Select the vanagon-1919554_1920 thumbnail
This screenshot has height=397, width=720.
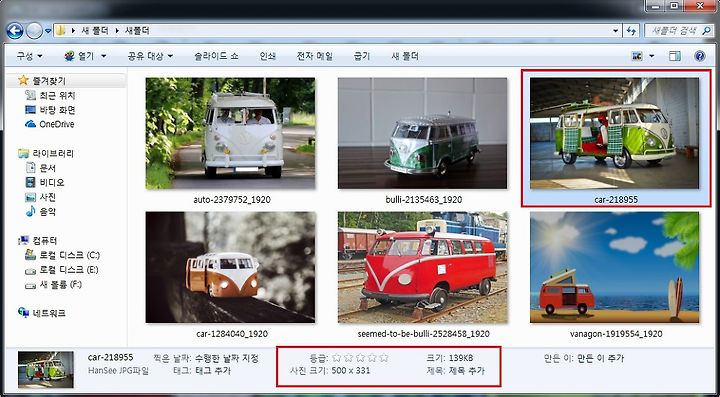pyautogui.click(x=614, y=268)
